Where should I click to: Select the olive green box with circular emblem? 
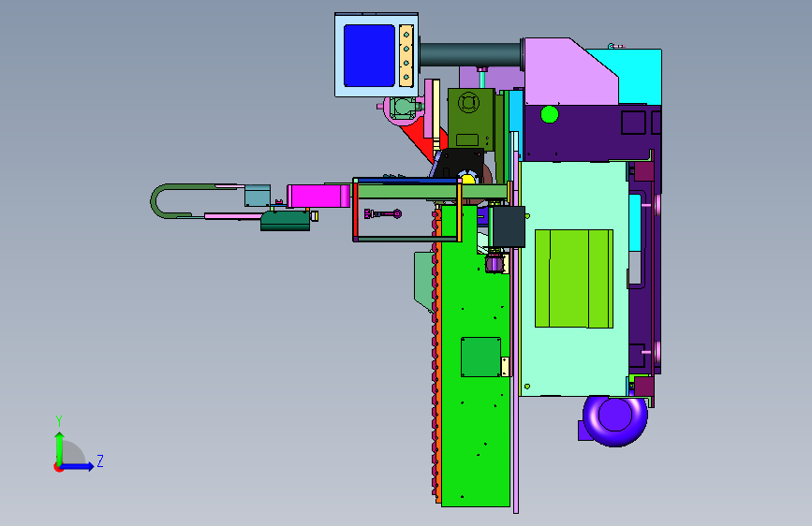click(471, 119)
